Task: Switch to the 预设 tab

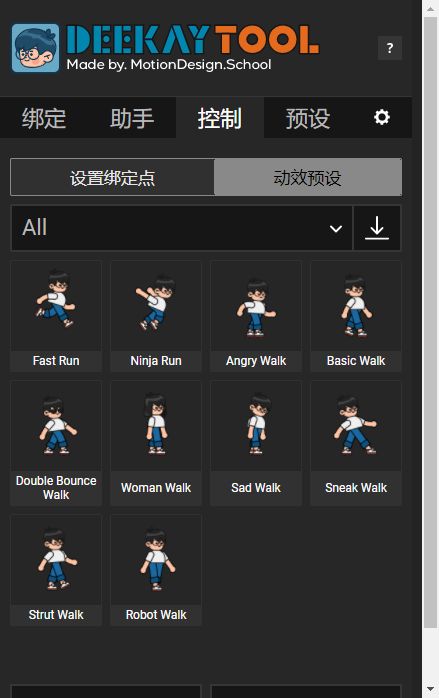Action: click(x=308, y=118)
